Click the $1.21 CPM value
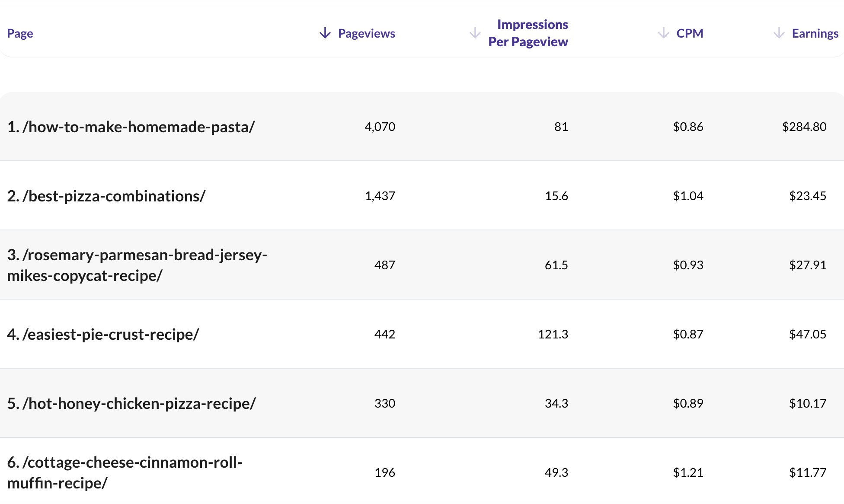 [x=688, y=472]
